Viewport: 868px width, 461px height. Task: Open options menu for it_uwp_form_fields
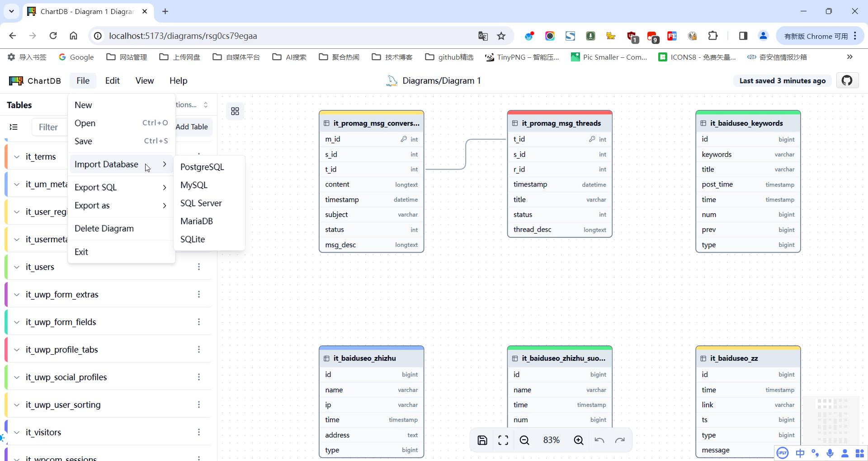[199, 322]
